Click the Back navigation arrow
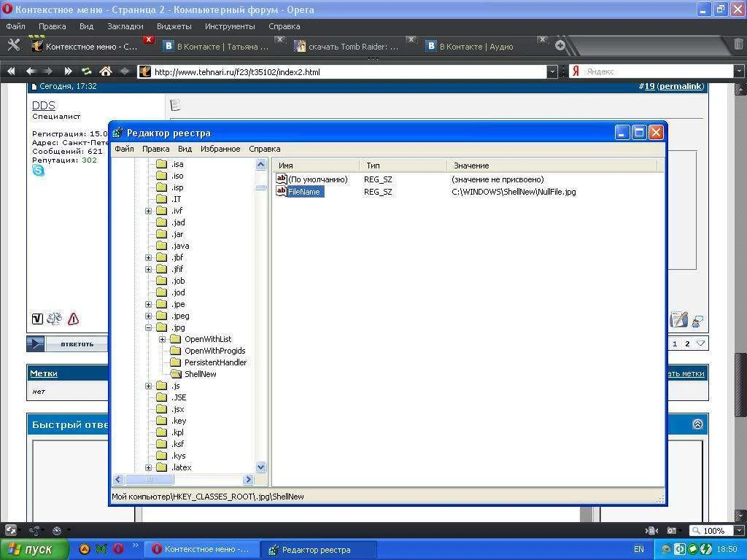The width and height of the screenshot is (747, 560). (31, 71)
